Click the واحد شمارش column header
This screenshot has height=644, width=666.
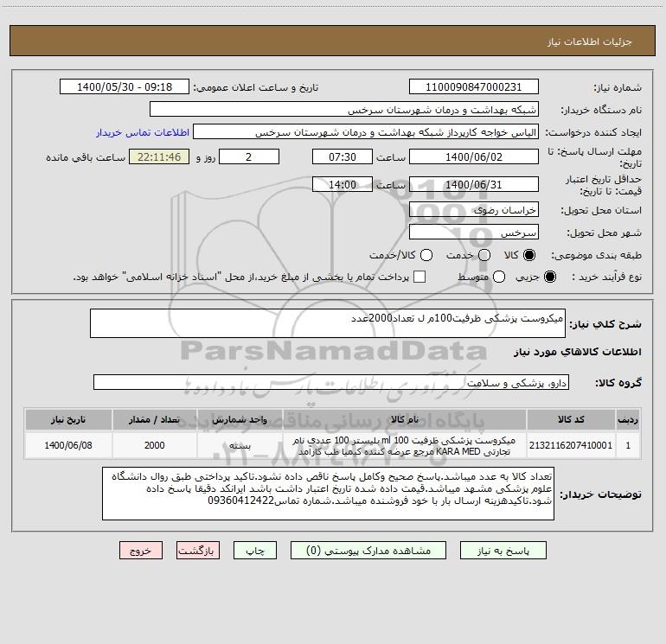tap(240, 419)
